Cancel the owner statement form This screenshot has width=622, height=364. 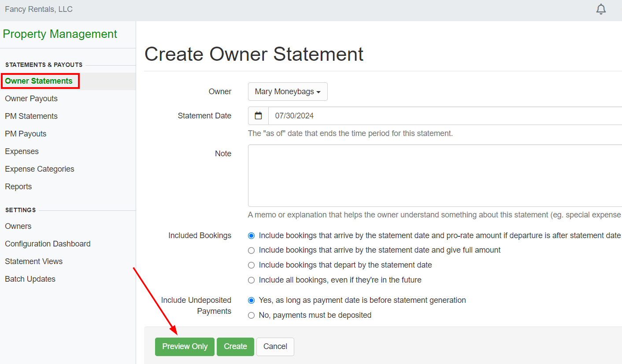click(x=275, y=346)
